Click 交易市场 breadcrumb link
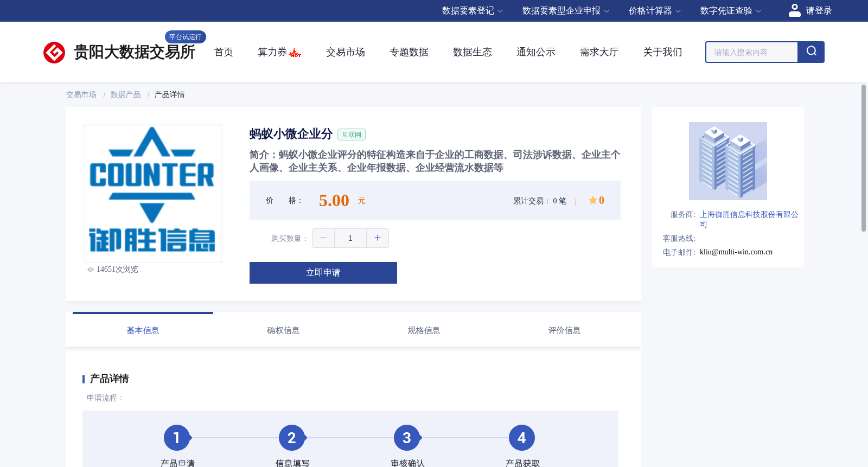Viewport: 868px width, 467px height. (x=81, y=95)
